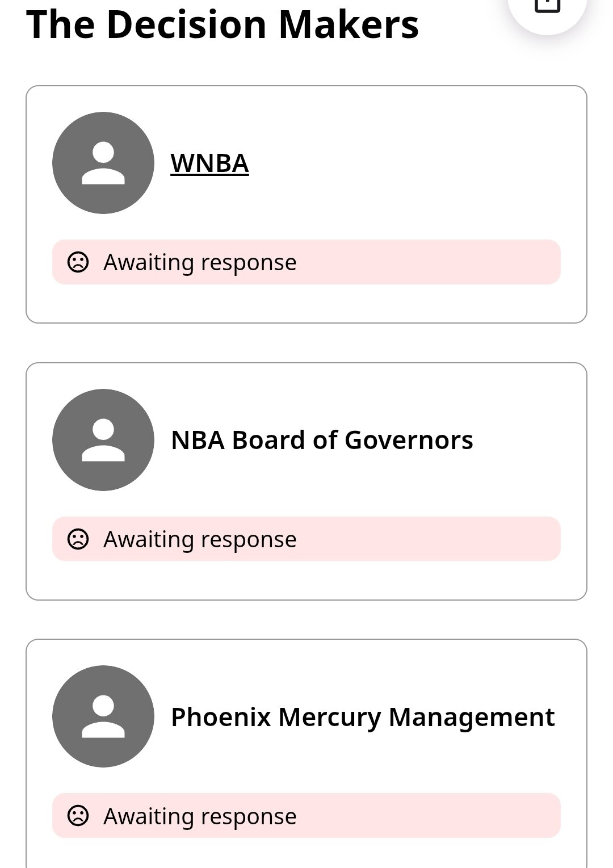
Task: Click the Phoenix Mercury Management name
Action: pyautogui.click(x=363, y=718)
